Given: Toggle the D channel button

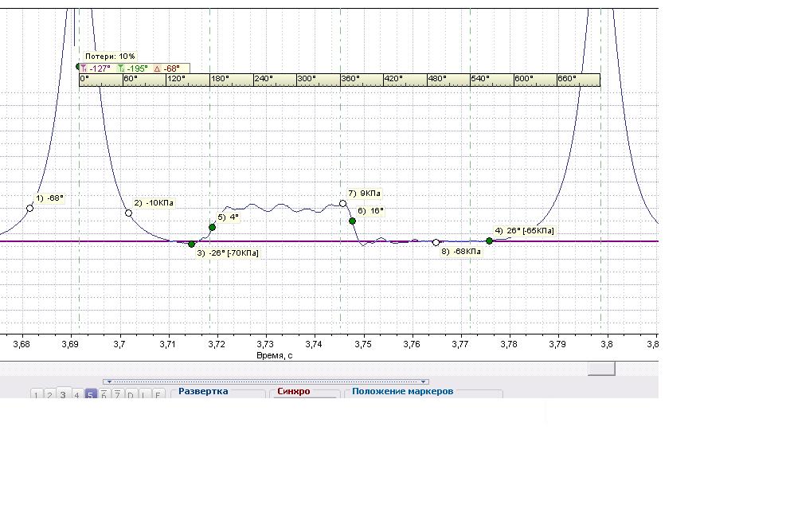Looking at the screenshot, I should [131, 394].
